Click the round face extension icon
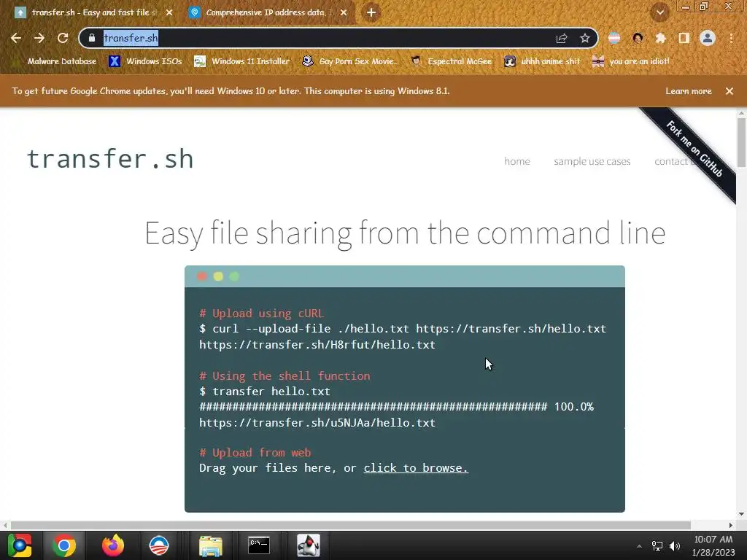This screenshot has width=747, height=560. 638,38
